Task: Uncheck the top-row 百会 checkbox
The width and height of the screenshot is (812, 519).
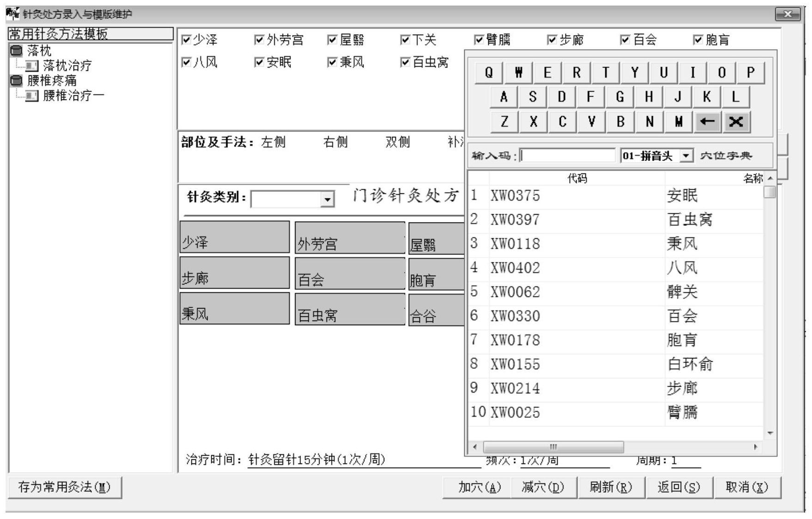Action: (x=625, y=40)
